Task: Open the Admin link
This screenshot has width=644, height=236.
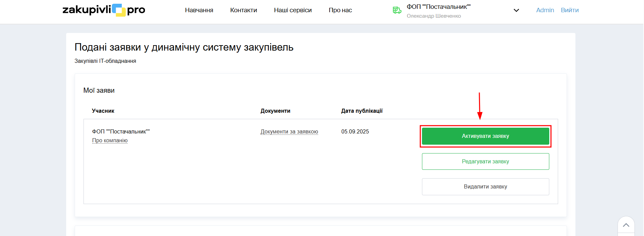Action: pos(545,10)
